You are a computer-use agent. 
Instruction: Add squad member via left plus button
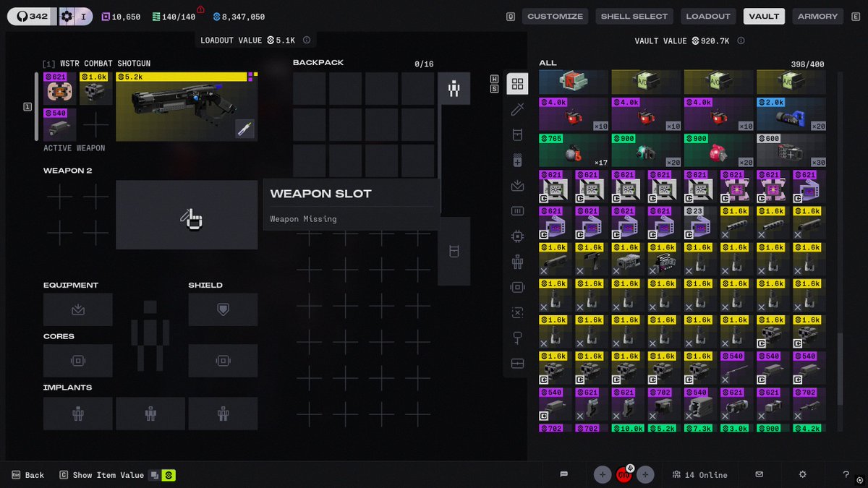[x=602, y=474]
